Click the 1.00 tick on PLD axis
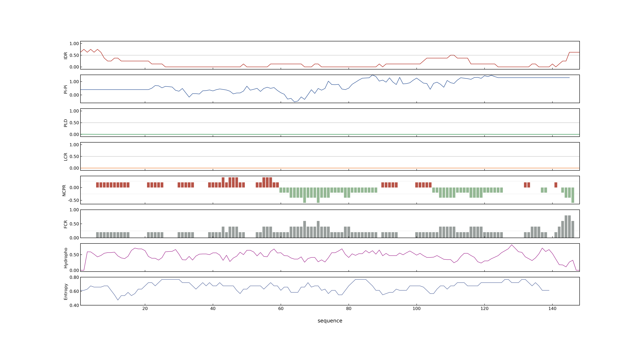 [x=74, y=111]
